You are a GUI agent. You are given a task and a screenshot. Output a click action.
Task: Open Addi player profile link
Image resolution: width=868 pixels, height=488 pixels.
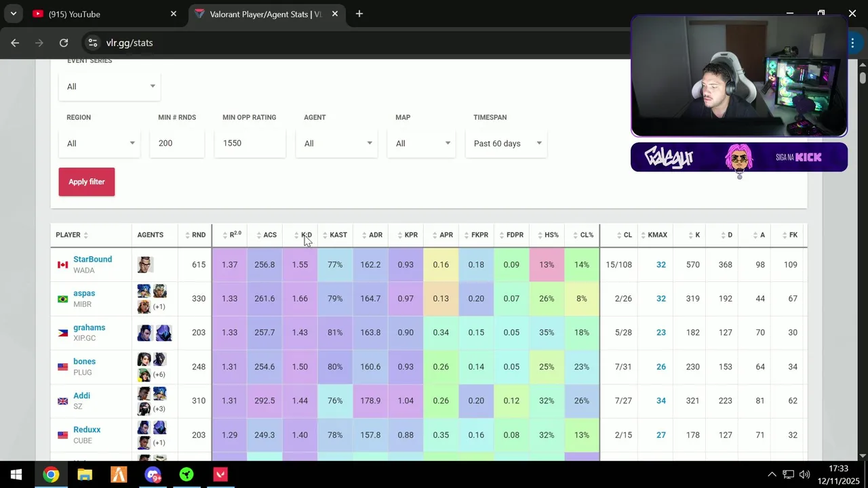pyautogui.click(x=81, y=396)
